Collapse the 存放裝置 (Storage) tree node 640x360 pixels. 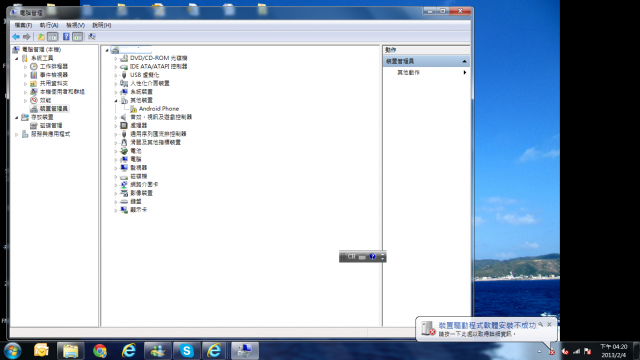[17, 118]
